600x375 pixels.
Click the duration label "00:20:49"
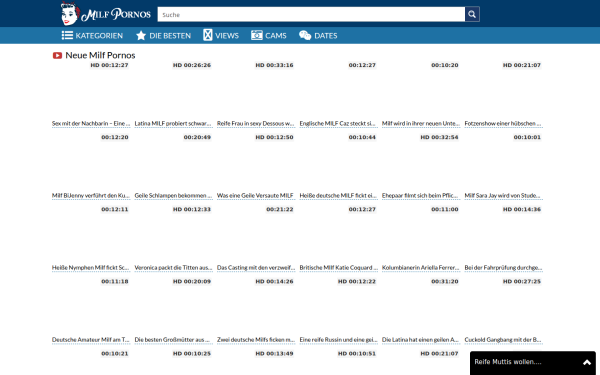pyautogui.click(x=197, y=137)
